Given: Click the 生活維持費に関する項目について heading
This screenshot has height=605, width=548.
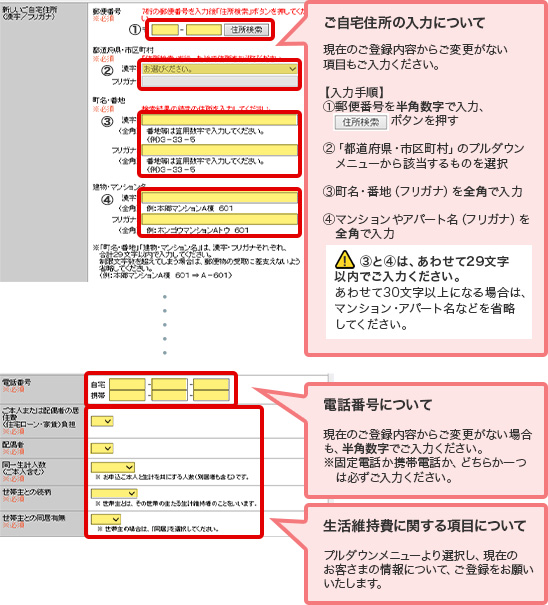Looking at the screenshot, I should pyautogui.click(x=425, y=526).
